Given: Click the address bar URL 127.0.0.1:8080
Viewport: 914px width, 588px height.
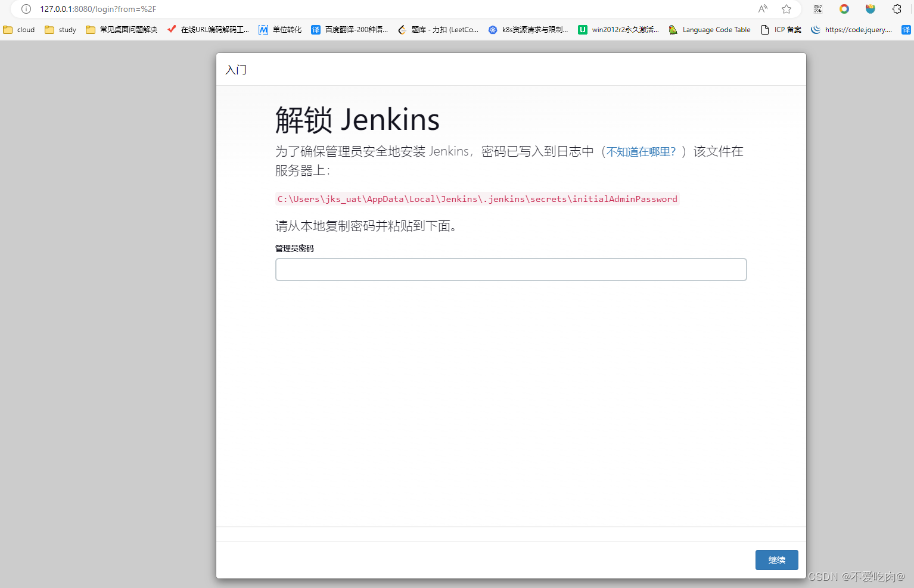Looking at the screenshot, I should (x=98, y=9).
